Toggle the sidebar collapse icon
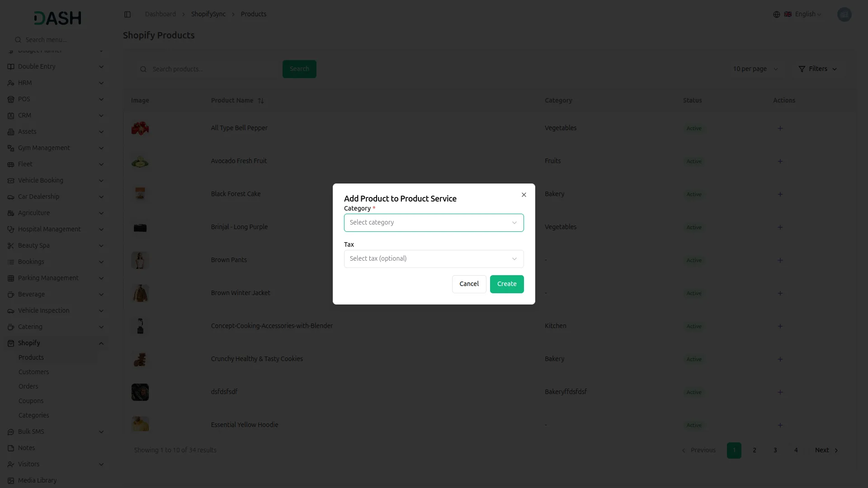The image size is (868, 488). [127, 14]
